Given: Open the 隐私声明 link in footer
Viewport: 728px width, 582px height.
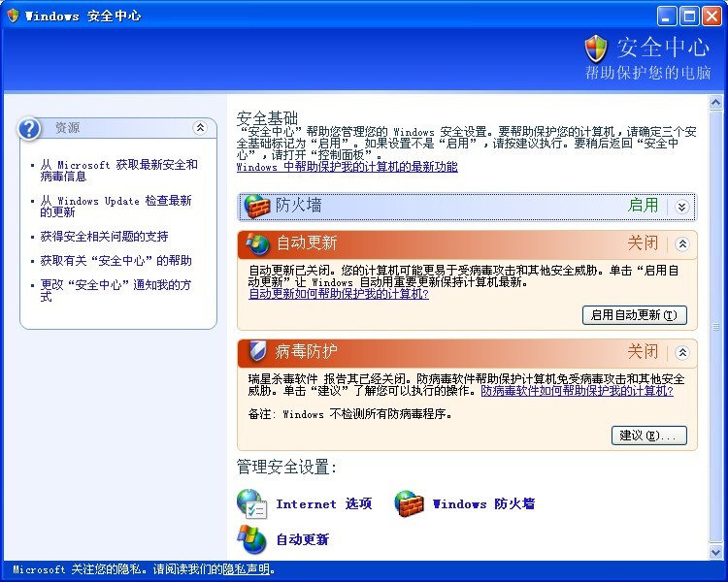Looking at the screenshot, I should (247, 569).
